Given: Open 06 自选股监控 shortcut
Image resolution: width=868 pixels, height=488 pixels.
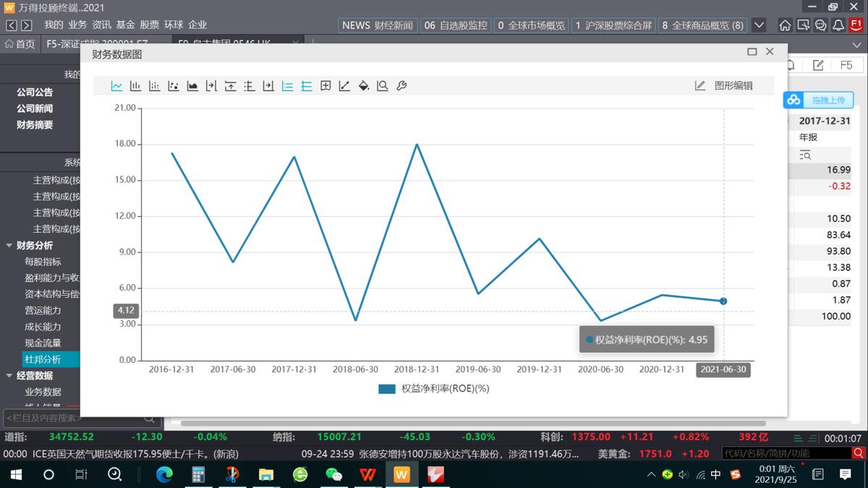Looking at the screenshot, I should pyautogui.click(x=456, y=25).
